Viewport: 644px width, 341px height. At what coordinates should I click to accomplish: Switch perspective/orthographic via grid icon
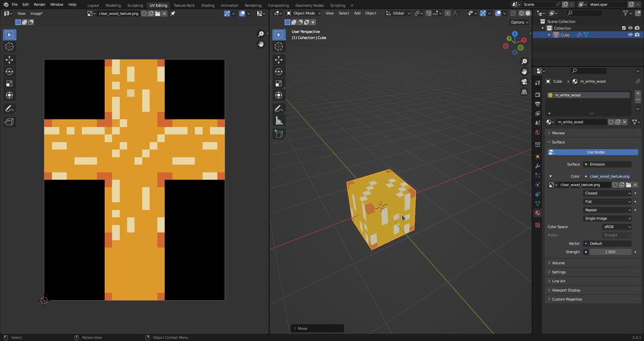click(x=524, y=92)
